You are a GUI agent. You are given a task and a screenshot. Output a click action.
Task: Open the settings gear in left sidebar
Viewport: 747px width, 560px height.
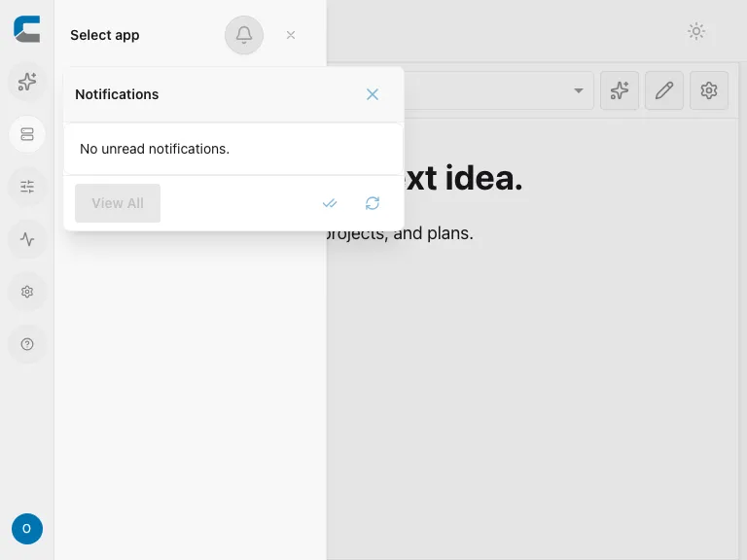[27, 292]
